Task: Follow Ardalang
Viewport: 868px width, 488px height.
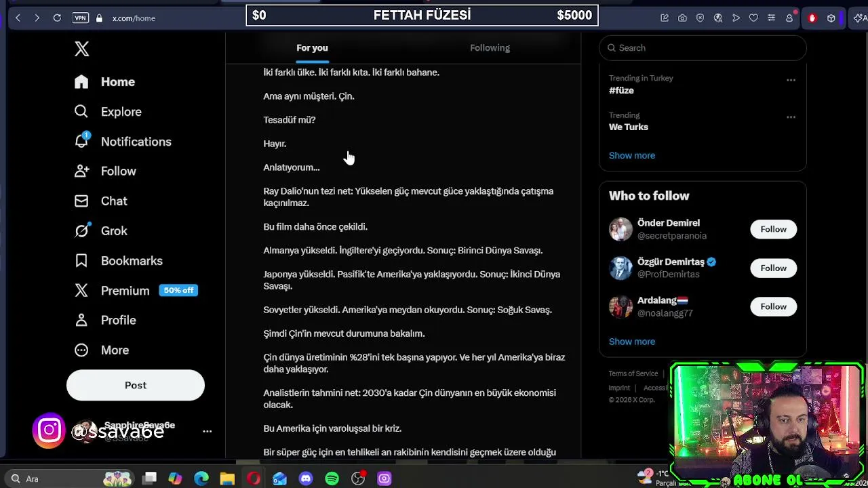Action: tap(773, 306)
